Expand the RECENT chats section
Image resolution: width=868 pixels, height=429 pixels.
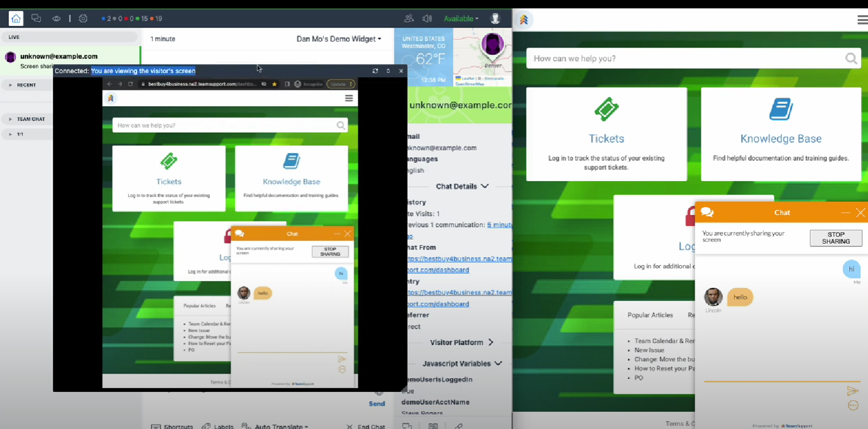26,85
